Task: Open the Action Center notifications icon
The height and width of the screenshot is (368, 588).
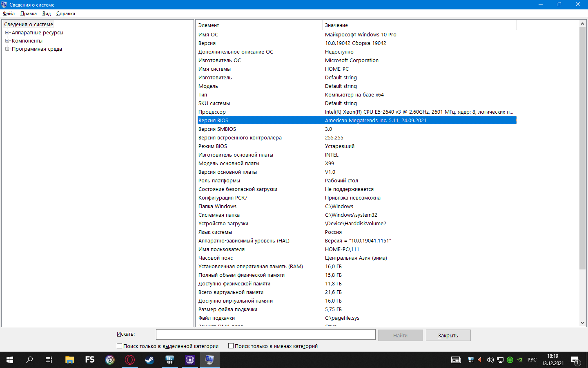Action: point(575,360)
